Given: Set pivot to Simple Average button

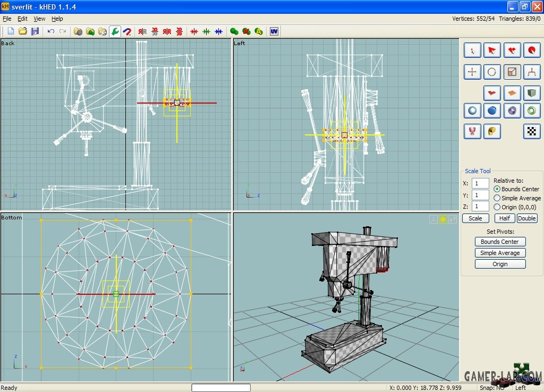Looking at the screenshot, I should [x=500, y=253].
